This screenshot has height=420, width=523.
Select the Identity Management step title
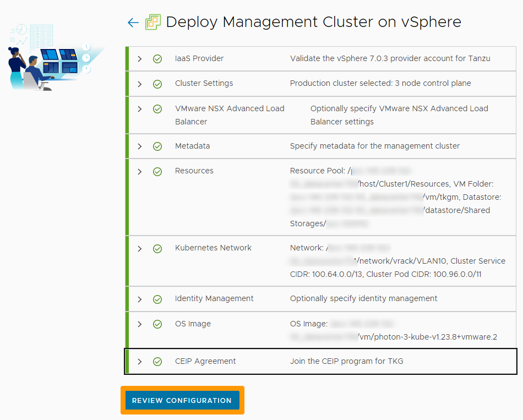coord(214,298)
